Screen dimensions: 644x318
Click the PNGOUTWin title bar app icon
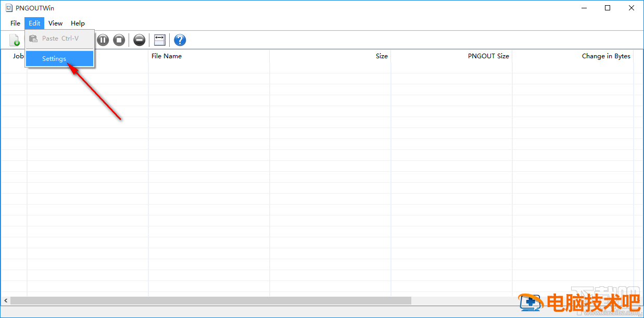click(9, 8)
